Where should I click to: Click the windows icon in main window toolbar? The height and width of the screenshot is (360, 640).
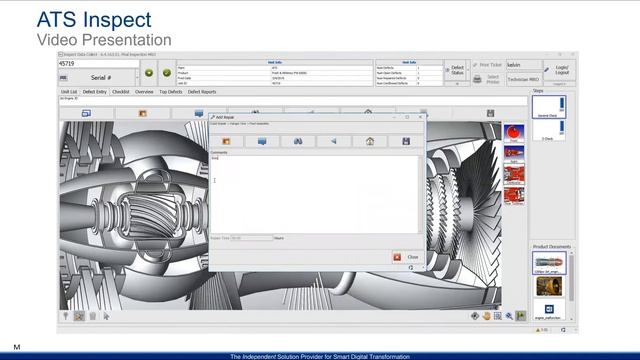[86, 113]
